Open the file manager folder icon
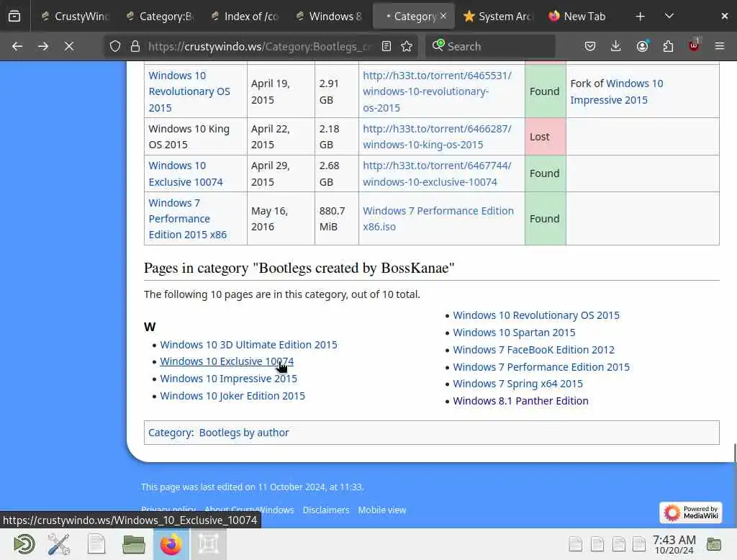This screenshot has height=560, width=737. [x=133, y=544]
